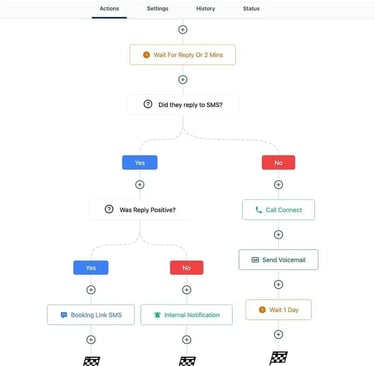This screenshot has width=375, height=366.
Task: Select the Did they reply to SMS? condition
Action: coord(183,105)
